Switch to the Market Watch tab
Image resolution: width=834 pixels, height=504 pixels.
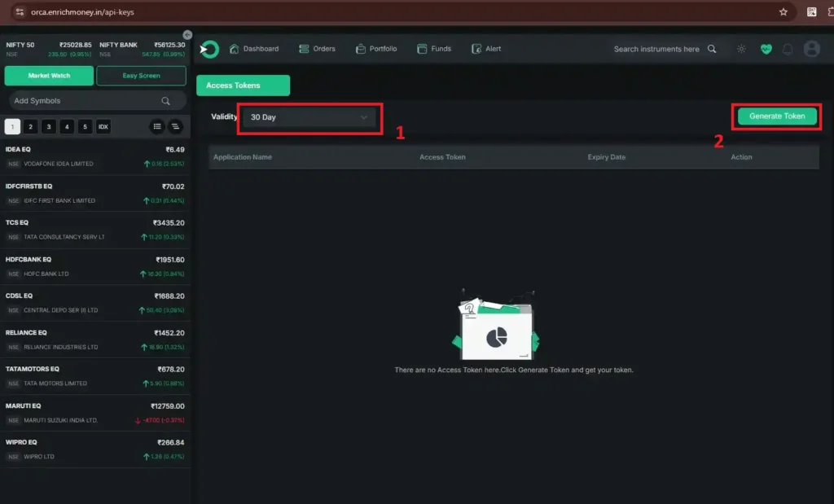pyautogui.click(x=49, y=76)
